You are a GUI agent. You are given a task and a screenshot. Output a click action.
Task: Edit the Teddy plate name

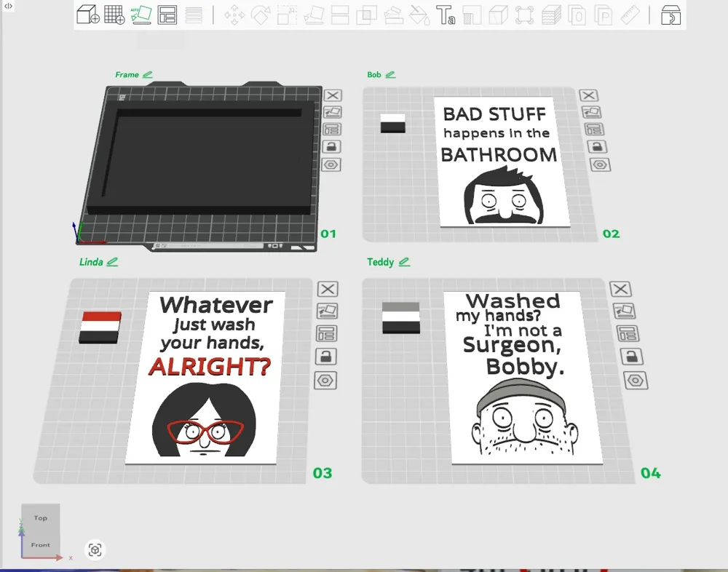click(404, 262)
